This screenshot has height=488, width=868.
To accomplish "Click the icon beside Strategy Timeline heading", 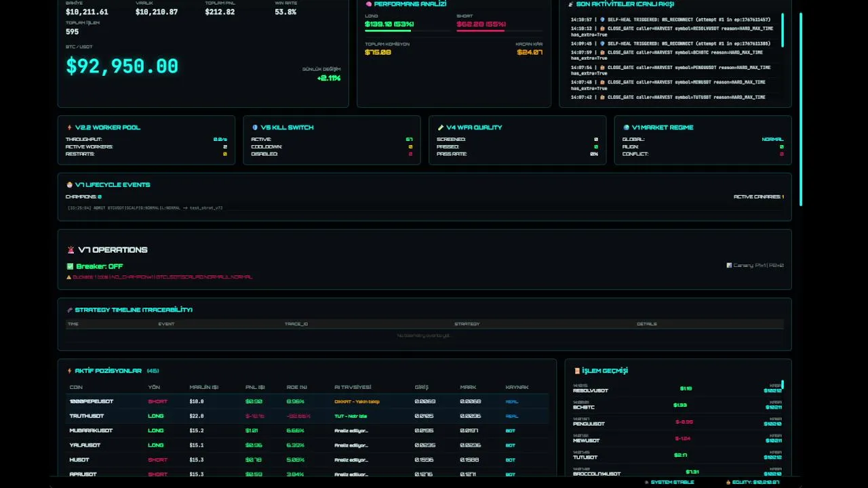I will (x=69, y=310).
